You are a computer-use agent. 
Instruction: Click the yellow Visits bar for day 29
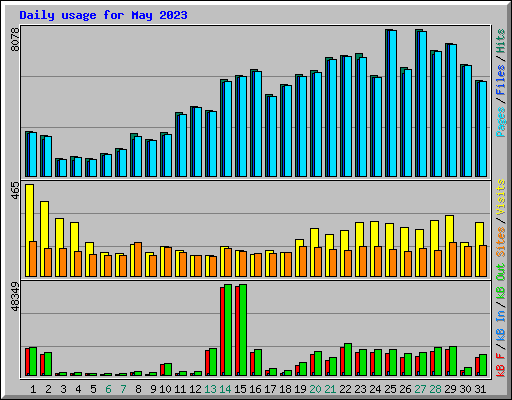coord(449,246)
